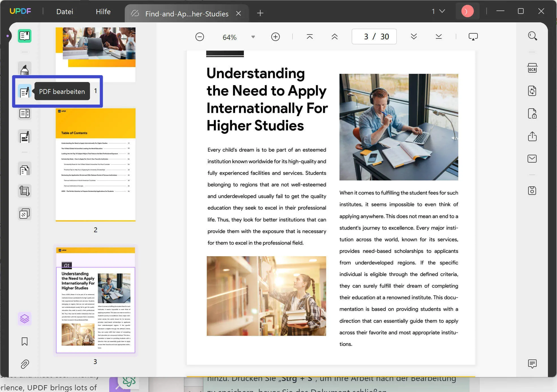Click navigate to first page button
557x392 pixels.
310,36
